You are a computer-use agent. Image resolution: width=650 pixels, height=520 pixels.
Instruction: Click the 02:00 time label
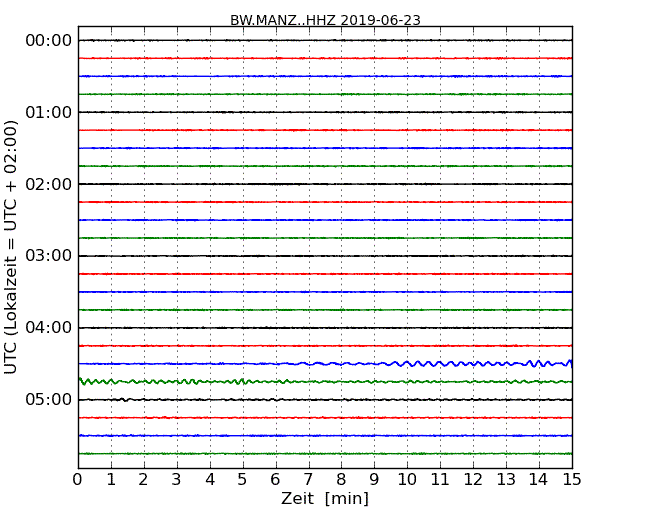point(49,184)
